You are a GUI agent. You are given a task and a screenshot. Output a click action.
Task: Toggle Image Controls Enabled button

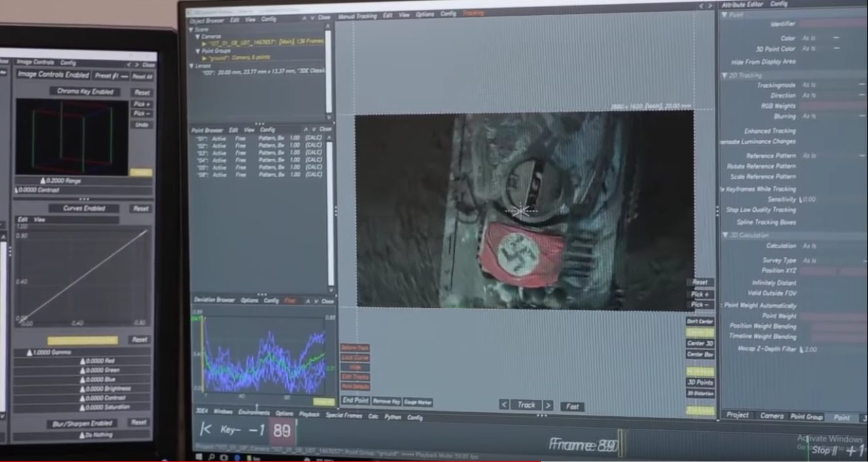(x=54, y=74)
